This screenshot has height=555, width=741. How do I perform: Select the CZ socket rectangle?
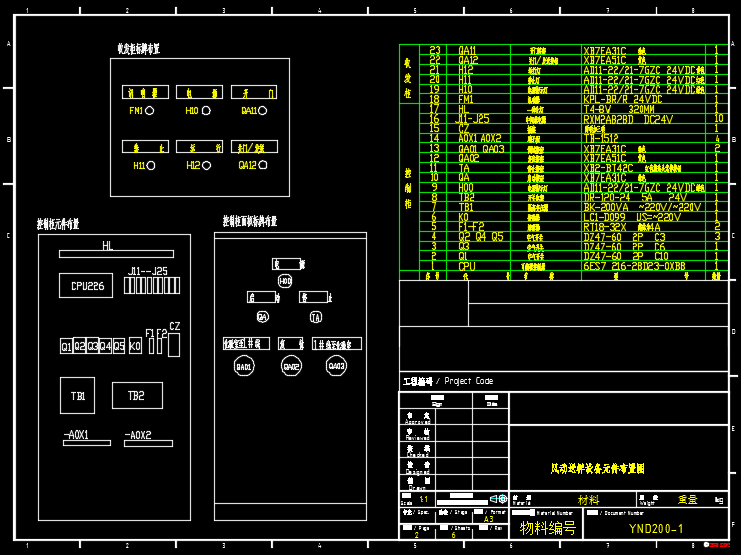coord(174,346)
